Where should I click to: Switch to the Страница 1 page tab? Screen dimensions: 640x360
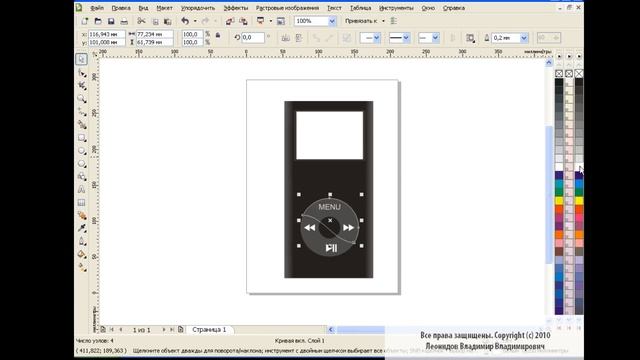tap(209, 329)
